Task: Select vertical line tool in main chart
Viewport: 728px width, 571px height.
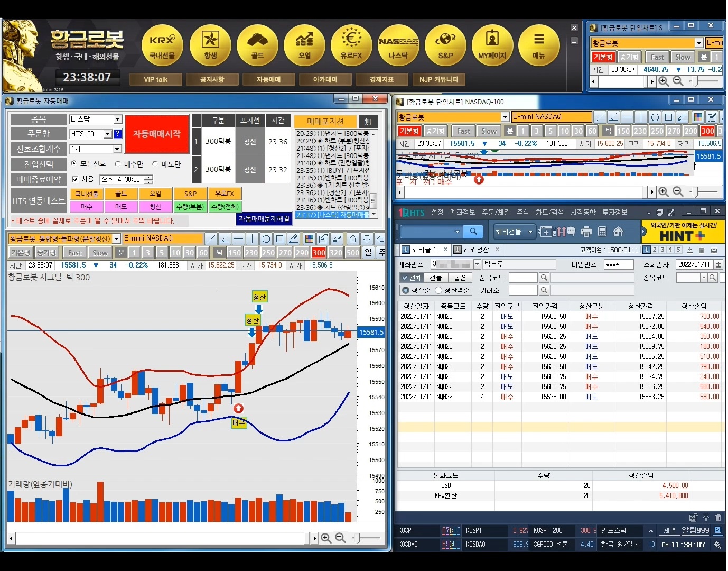Action: click(252, 238)
